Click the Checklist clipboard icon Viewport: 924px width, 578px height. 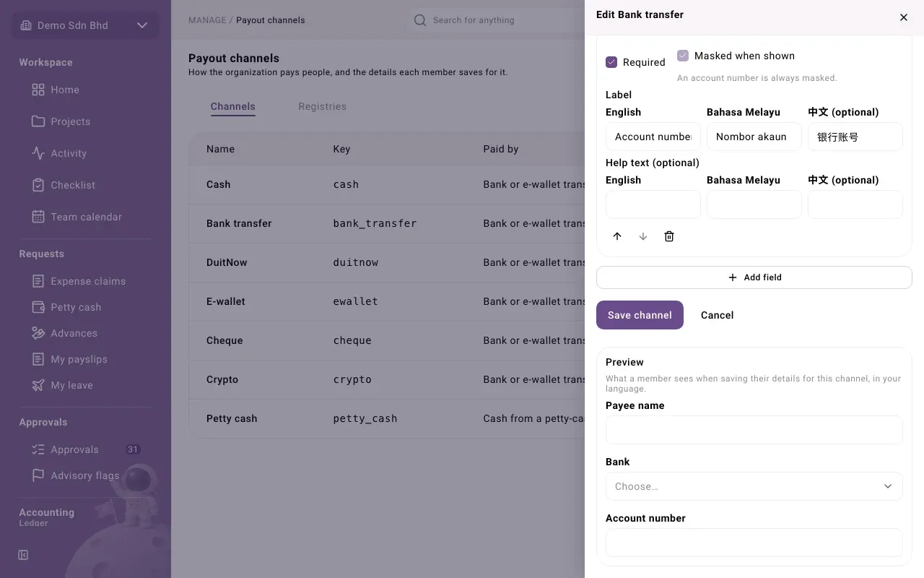pos(38,185)
